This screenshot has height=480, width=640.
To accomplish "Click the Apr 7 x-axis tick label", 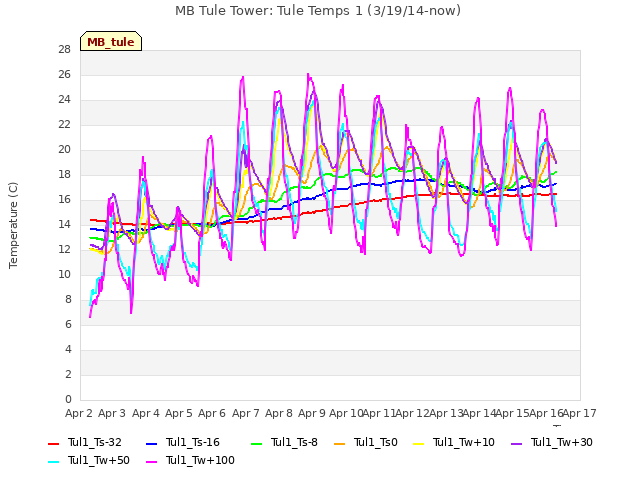I will tap(246, 413).
